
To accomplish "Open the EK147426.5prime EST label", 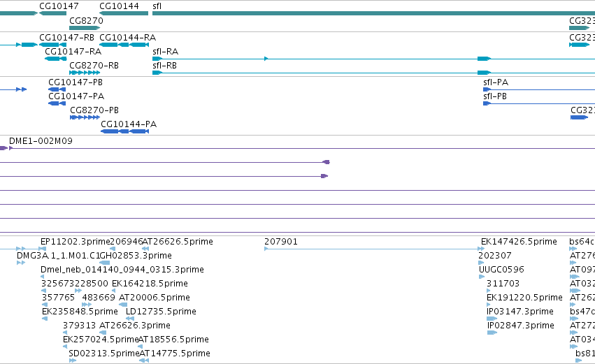I will (x=519, y=242).
